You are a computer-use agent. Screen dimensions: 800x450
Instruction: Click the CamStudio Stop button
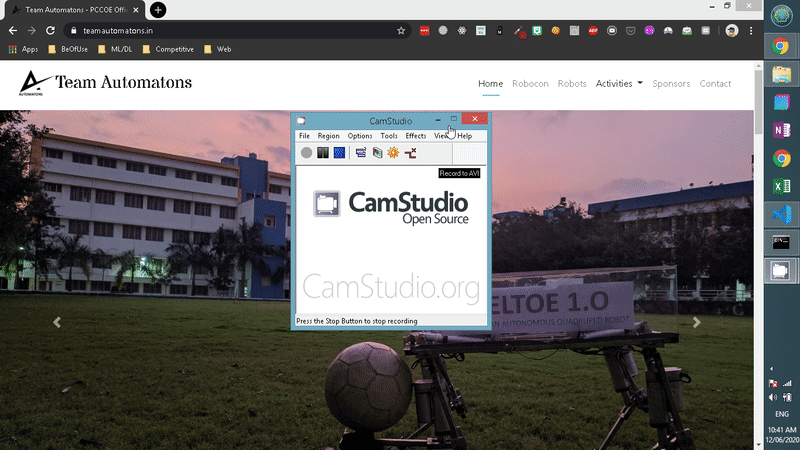click(339, 153)
